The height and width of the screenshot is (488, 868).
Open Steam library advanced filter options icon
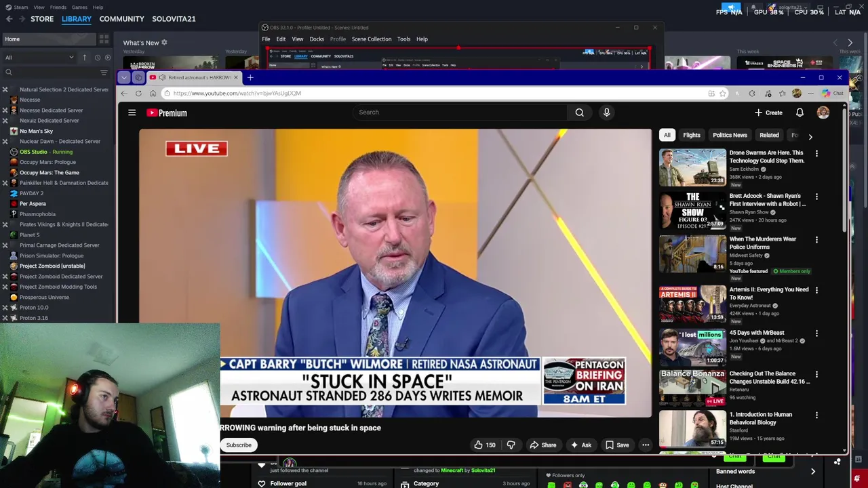point(104,73)
